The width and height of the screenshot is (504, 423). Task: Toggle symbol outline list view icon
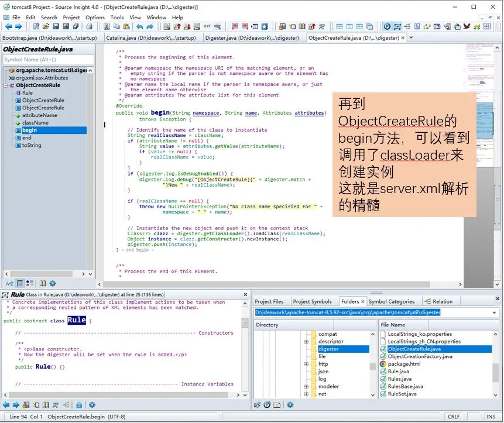pos(20,283)
